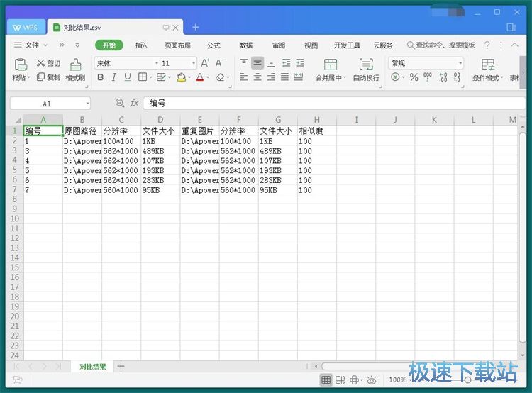The image size is (532, 393).
Task: Apply percent number style
Action: 414,77
